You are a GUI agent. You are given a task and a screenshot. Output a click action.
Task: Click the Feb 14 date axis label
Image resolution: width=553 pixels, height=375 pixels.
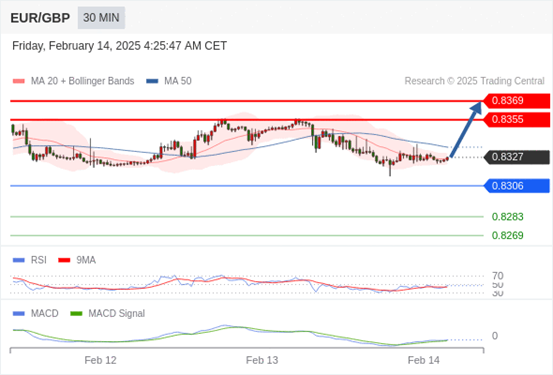(424, 360)
